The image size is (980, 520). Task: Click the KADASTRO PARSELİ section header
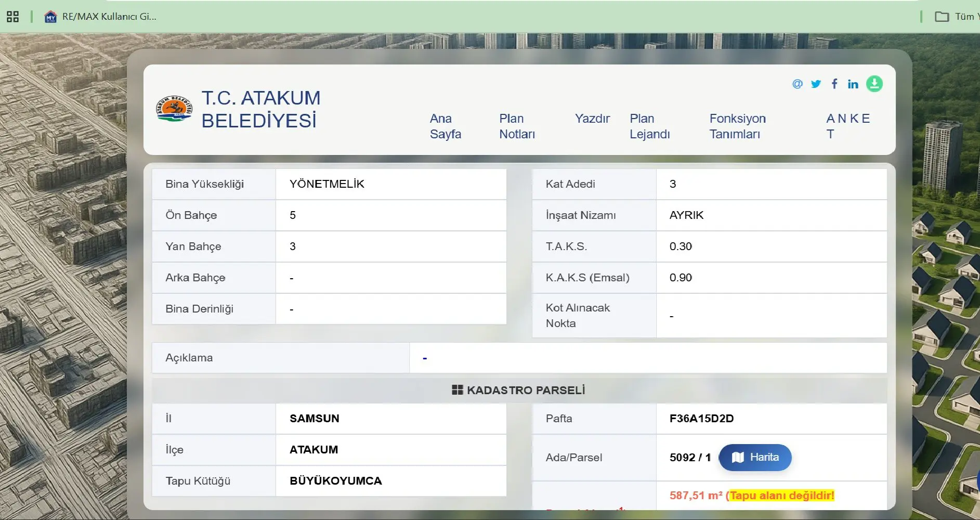click(x=519, y=390)
